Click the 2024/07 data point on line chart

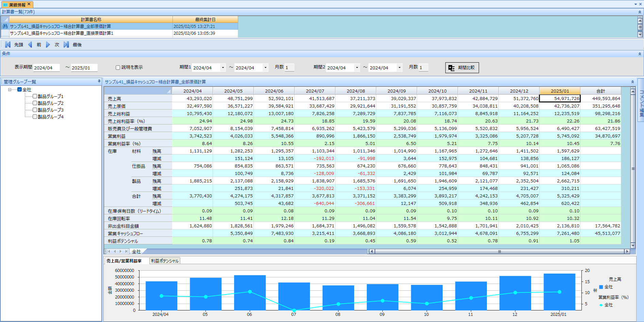pos(294,310)
